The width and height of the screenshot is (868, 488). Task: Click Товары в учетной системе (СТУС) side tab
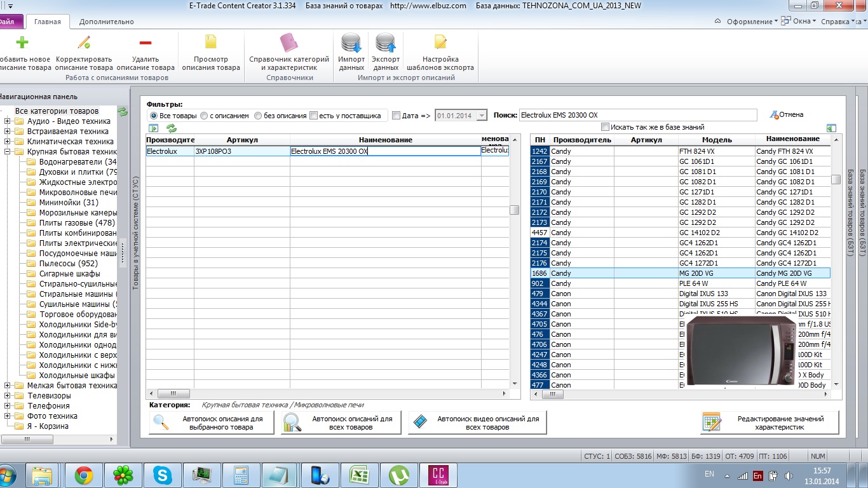coord(135,234)
